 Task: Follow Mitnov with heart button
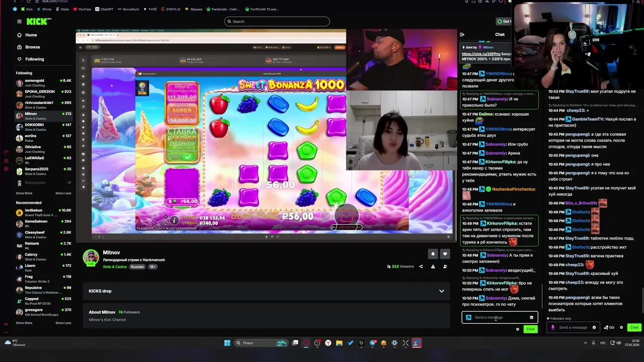click(x=445, y=254)
